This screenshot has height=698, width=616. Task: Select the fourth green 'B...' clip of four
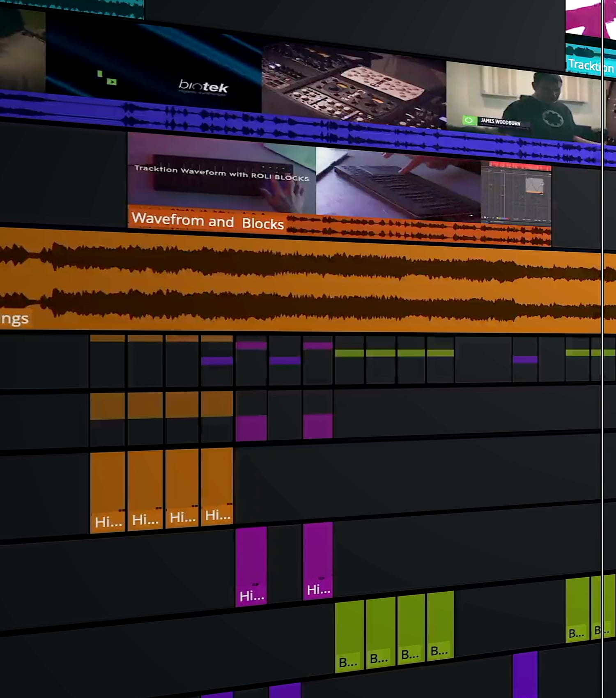coord(441,626)
